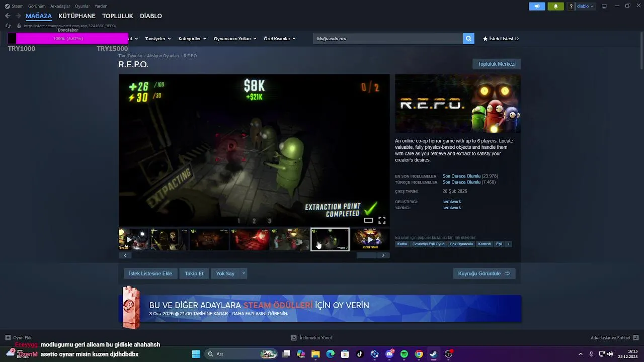Open the DİABLO profile tab

(x=151, y=16)
